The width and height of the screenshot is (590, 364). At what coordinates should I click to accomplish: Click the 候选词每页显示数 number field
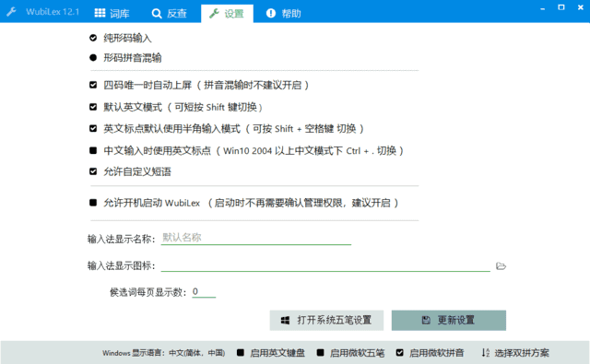[x=204, y=291]
